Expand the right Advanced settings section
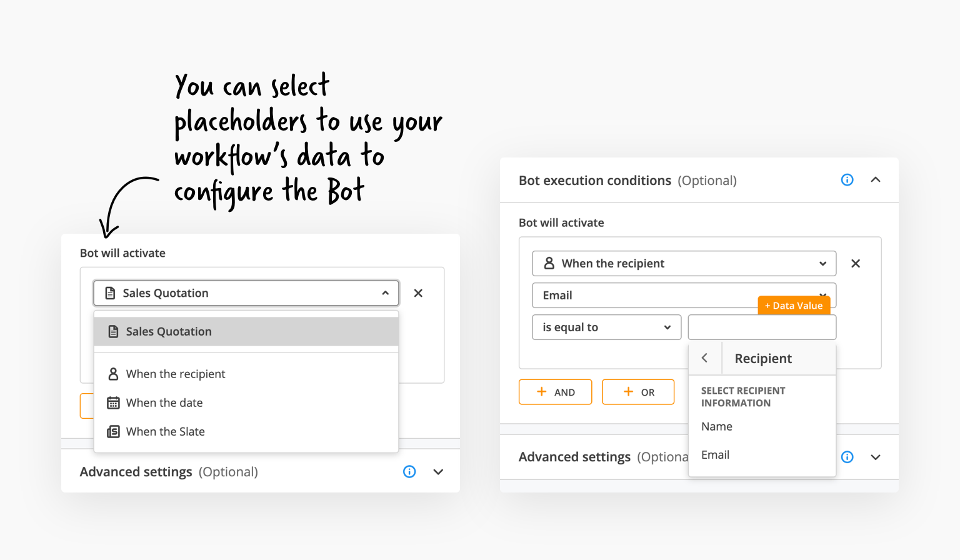The height and width of the screenshot is (560, 960). (x=876, y=457)
